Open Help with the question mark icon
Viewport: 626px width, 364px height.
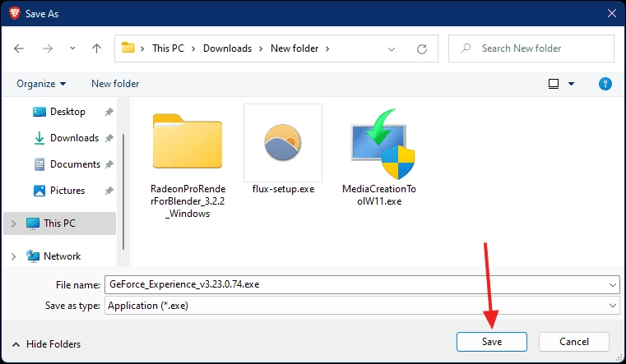coord(605,84)
